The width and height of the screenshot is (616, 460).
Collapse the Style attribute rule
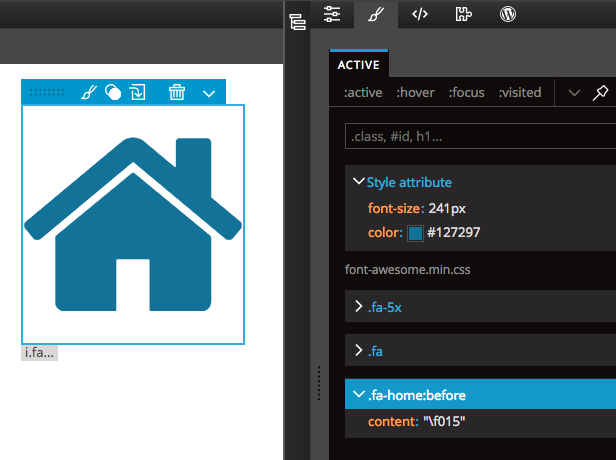(x=358, y=181)
